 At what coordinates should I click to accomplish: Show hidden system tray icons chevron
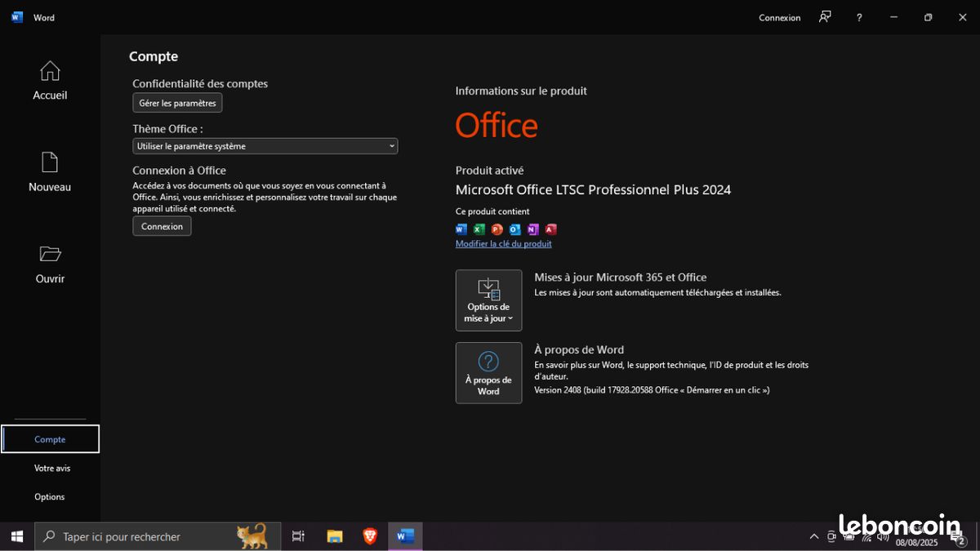(813, 536)
